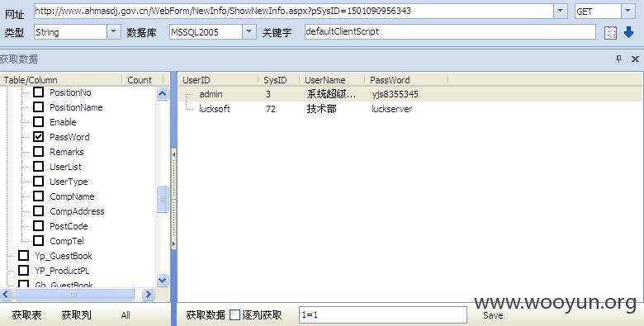Check the UserList column checkbox

(x=38, y=166)
